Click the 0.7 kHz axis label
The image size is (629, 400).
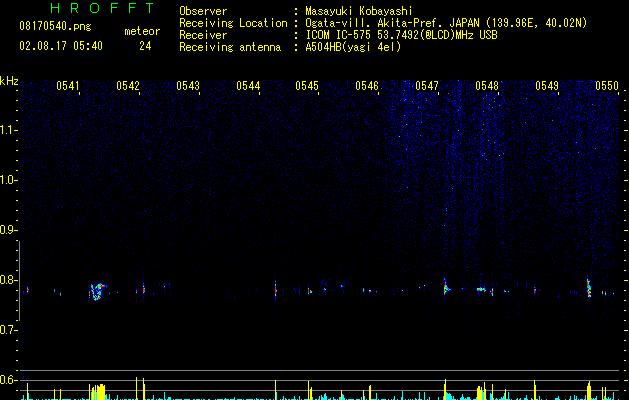coord(8,330)
